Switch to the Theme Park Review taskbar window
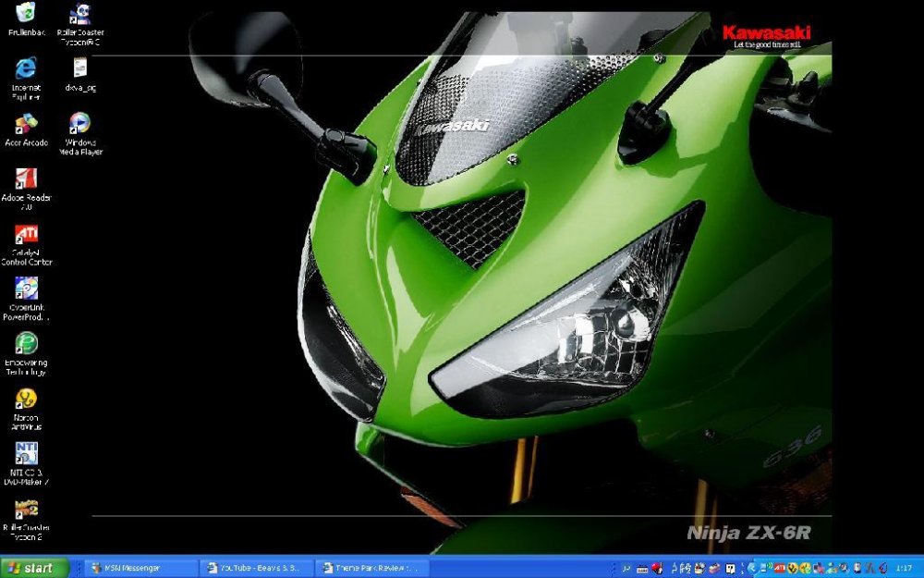Screen dimensions: 924x578 (x=372, y=568)
